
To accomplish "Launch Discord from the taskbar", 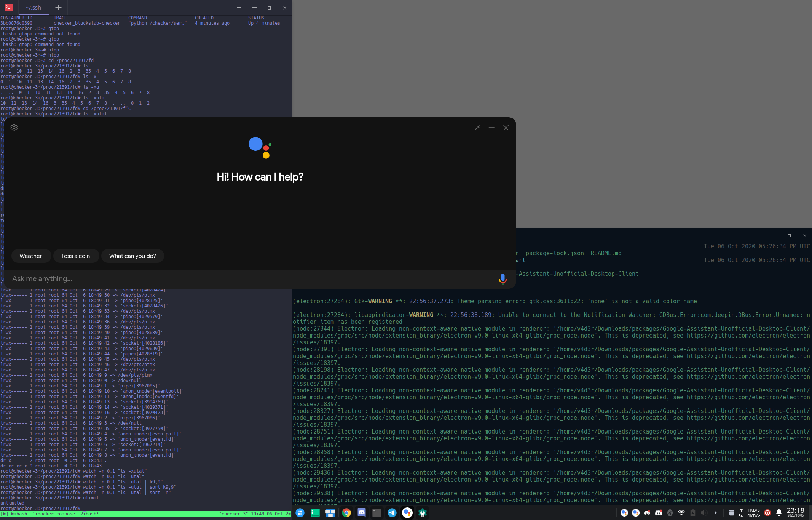I will [361, 513].
